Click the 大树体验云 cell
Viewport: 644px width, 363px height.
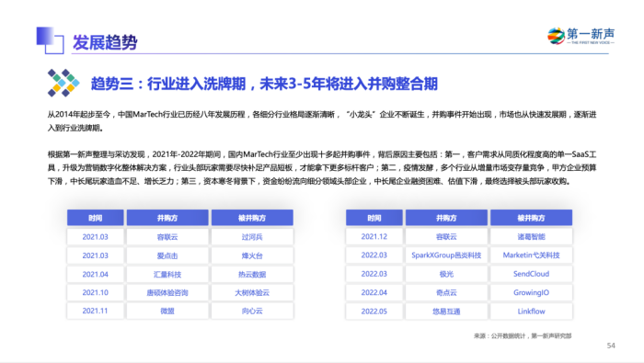(x=252, y=292)
